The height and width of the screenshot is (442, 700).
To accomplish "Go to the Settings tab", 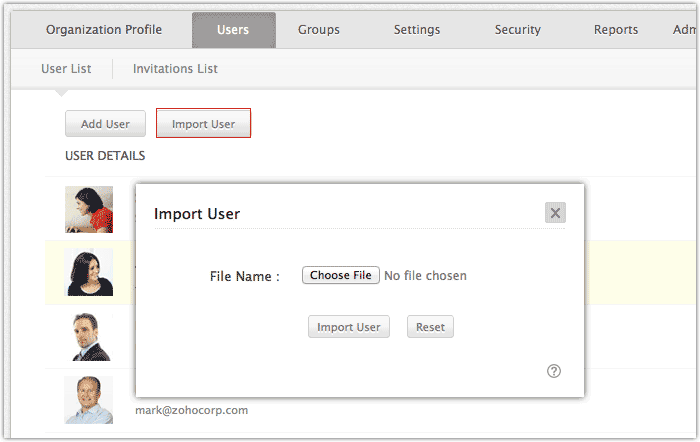I will [x=416, y=30].
